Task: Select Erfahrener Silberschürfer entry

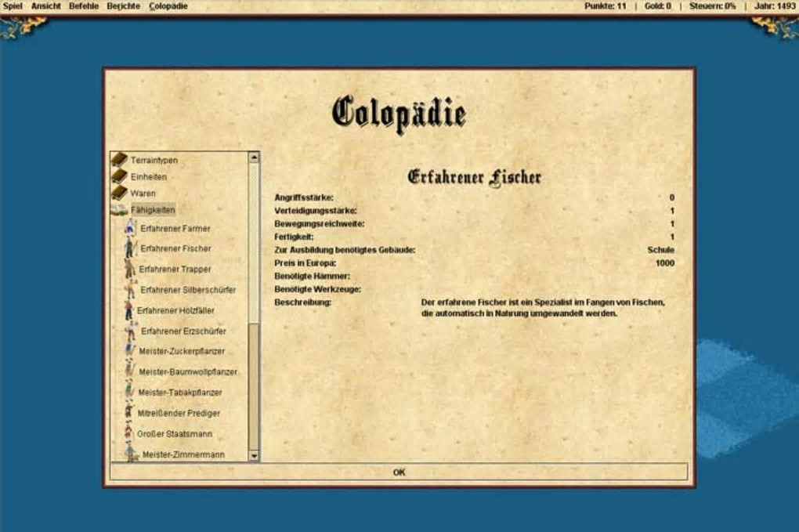Action: (x=188, y=289)
